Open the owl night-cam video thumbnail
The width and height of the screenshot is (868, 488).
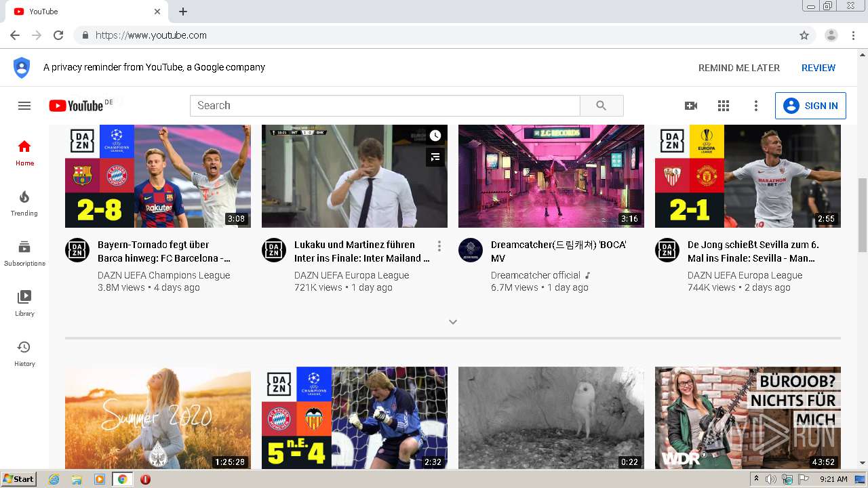click(551, 418)
